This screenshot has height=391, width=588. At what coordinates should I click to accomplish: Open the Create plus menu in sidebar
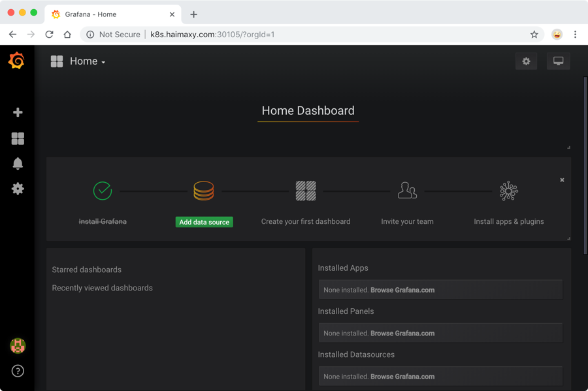(x=18, y=112)
